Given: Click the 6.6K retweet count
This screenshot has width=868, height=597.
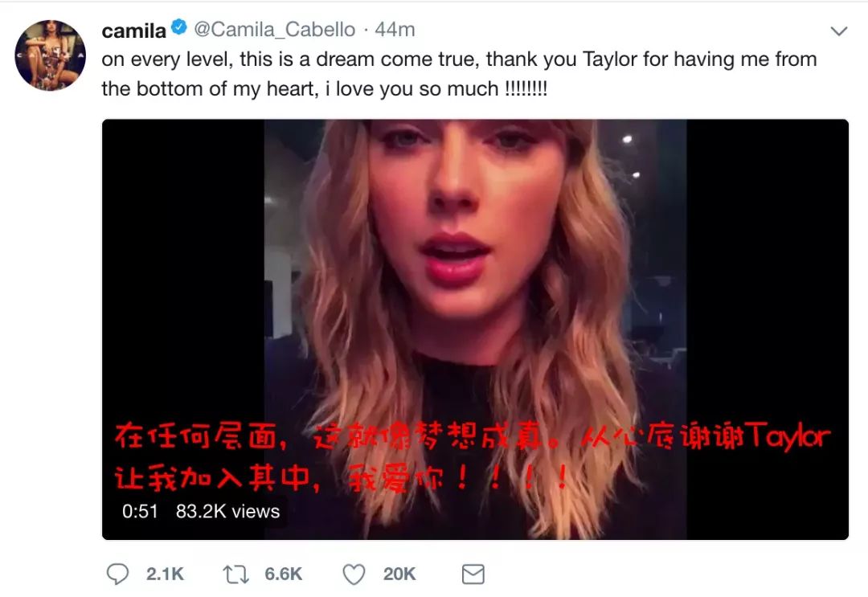Looking at the screenshot, I should pos(284,575).
